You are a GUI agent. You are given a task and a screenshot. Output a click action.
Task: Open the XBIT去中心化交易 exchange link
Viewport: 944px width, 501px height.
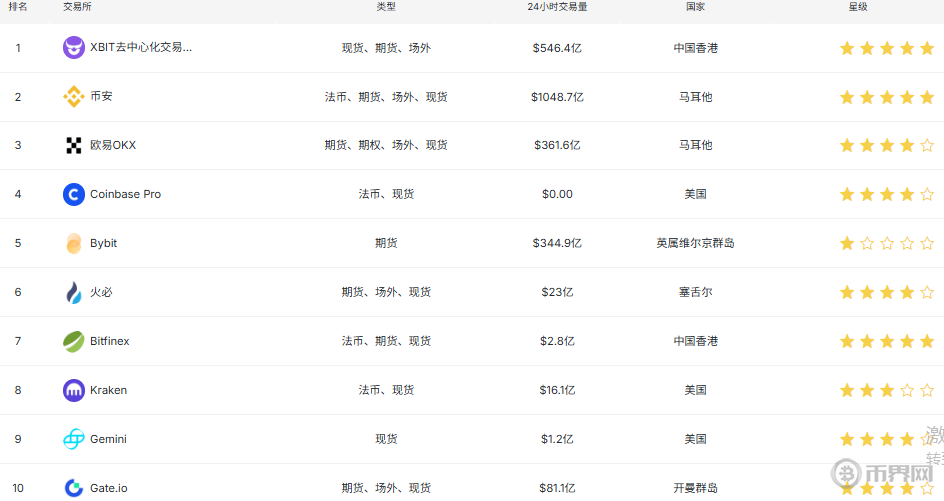coord(141,48)
